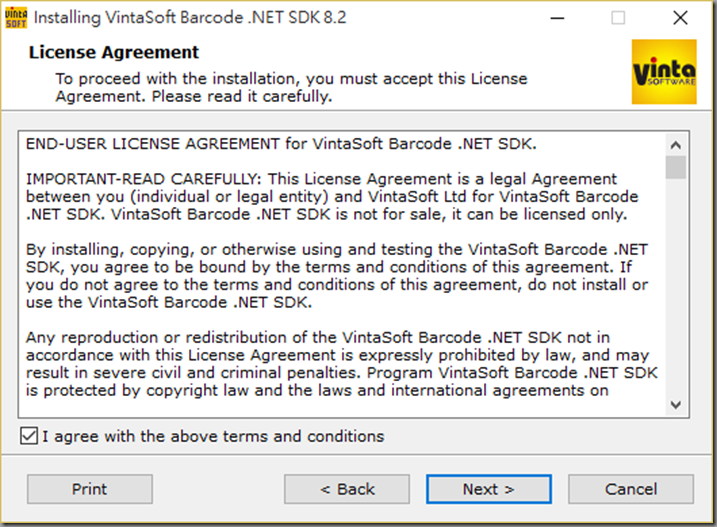Print the license agreement
Image resolution: width=717 pixels, height=527 pixels.
[x=90, y=489]
